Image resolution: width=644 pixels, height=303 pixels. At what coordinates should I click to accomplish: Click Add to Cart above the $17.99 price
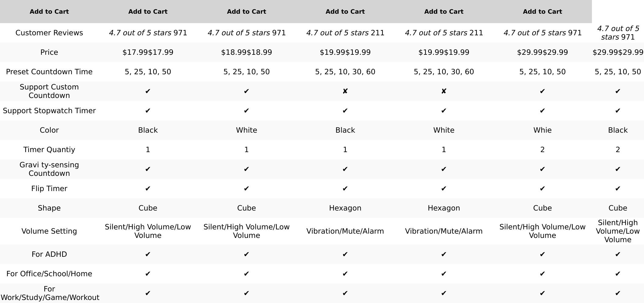(49, 12)
